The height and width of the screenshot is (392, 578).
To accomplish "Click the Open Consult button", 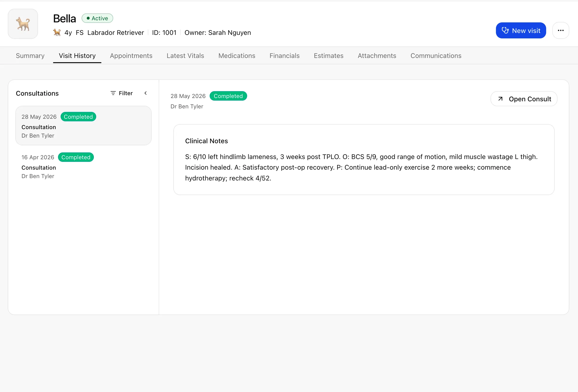I will [x=524, y=99].
